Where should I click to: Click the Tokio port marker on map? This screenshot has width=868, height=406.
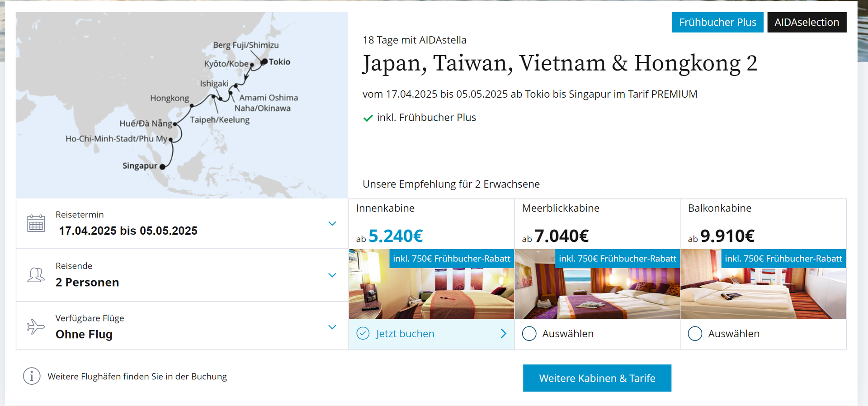[x=264, y=61]
